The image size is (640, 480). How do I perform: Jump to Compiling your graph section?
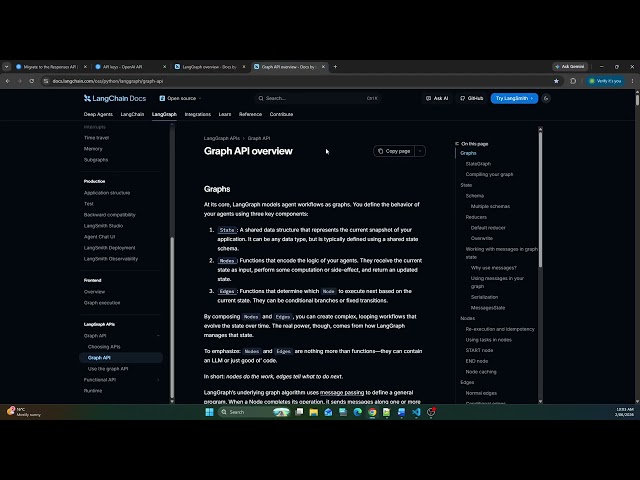489,174
